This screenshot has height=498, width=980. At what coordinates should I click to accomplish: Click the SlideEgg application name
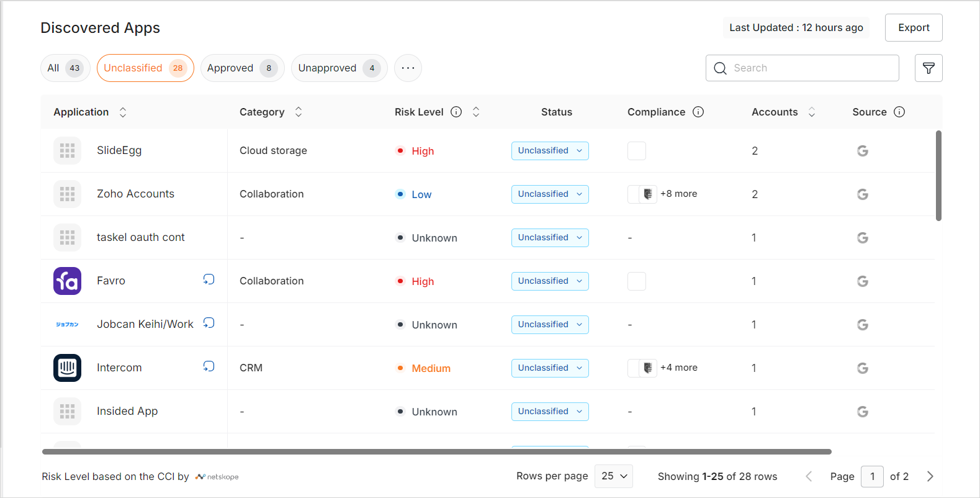[119, 150]
